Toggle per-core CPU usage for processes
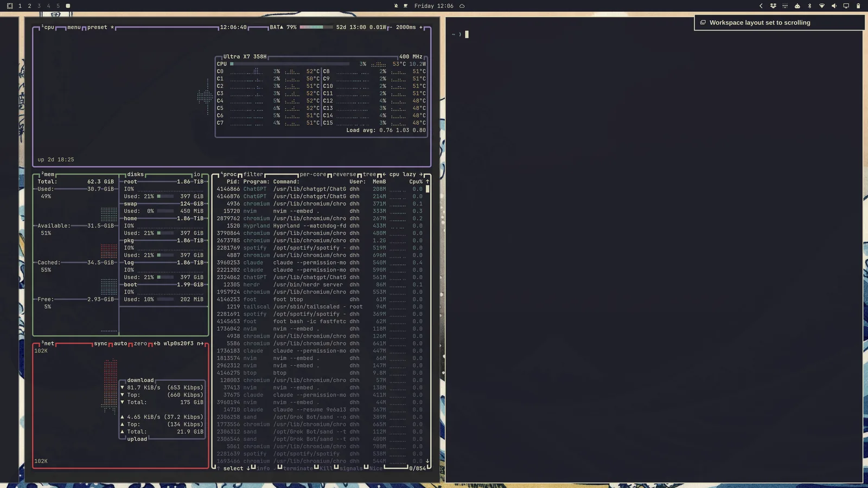The image size is (868, 488). click(x=313, y=175)
